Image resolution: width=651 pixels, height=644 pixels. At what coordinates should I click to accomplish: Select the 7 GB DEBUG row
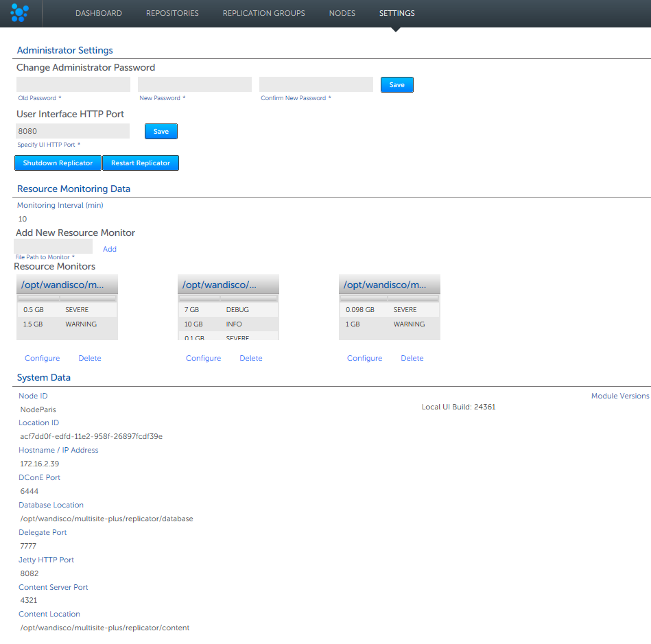click(228, 310)
